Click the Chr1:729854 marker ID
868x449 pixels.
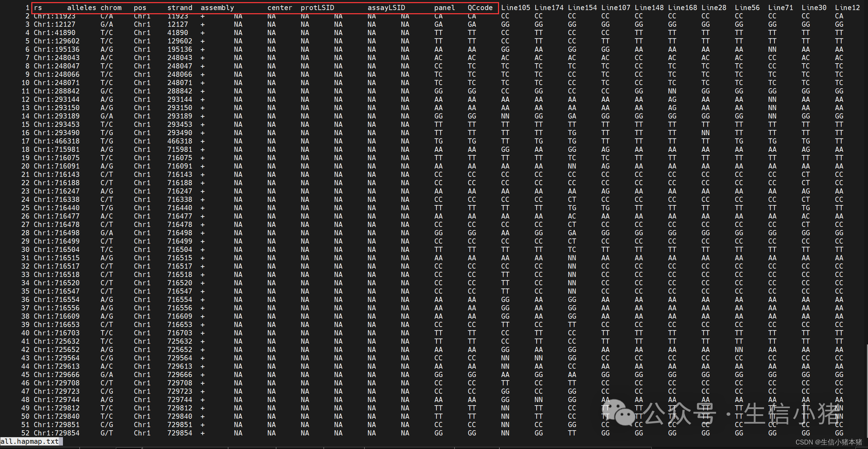(x=57, y=433)
